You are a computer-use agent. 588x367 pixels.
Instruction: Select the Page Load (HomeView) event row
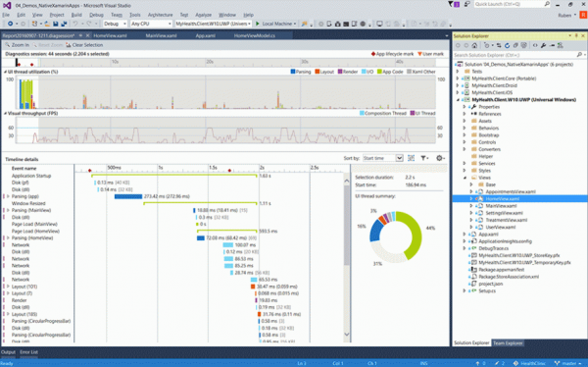pyautogui.click(x=35, y=231)
